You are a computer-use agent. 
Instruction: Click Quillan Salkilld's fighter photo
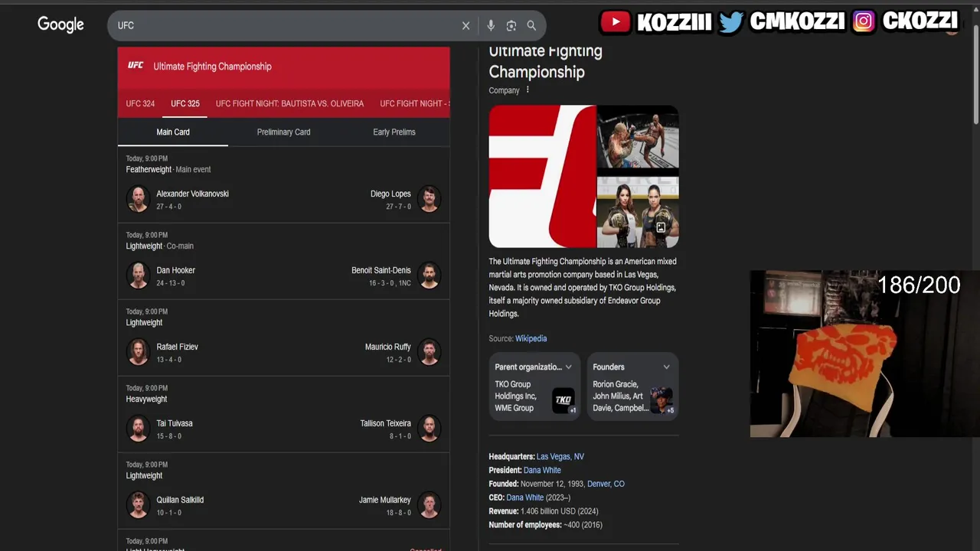pos(138,505)
